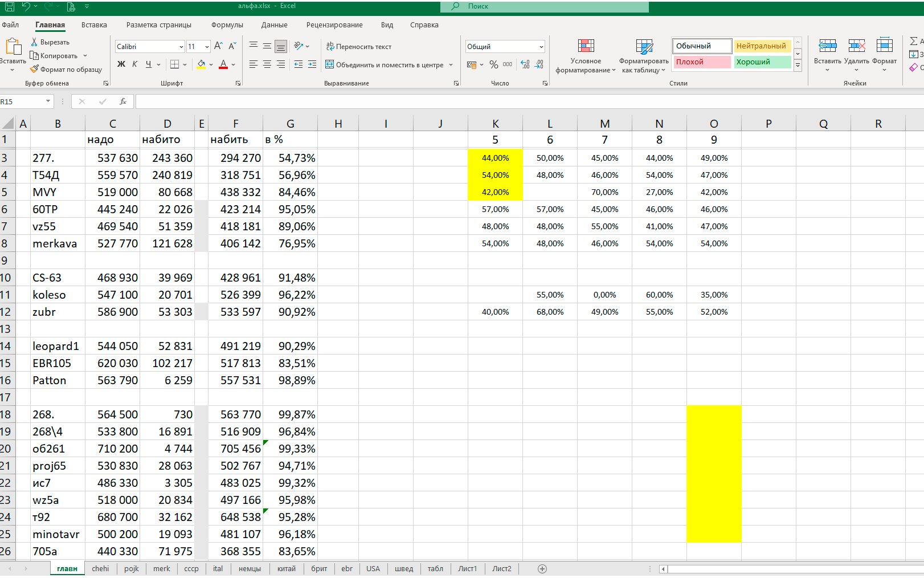Select the Обычный cell style
The height and width of the screenshot is (578, 924).
click(702, 46)
